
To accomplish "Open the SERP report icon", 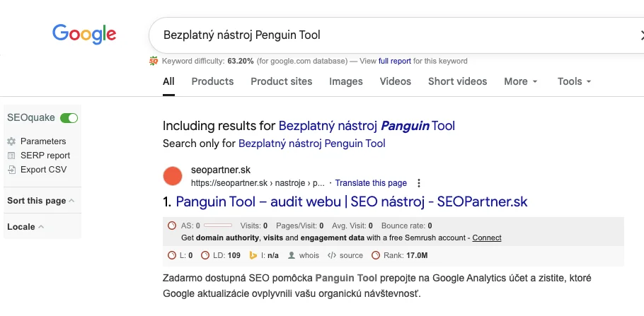I will click(x=11, y=156).
